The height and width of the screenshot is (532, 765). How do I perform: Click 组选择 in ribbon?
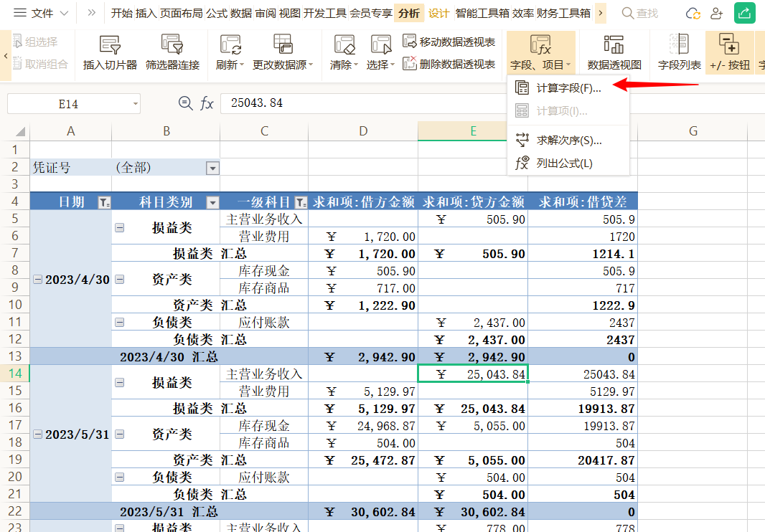(35, 42)
